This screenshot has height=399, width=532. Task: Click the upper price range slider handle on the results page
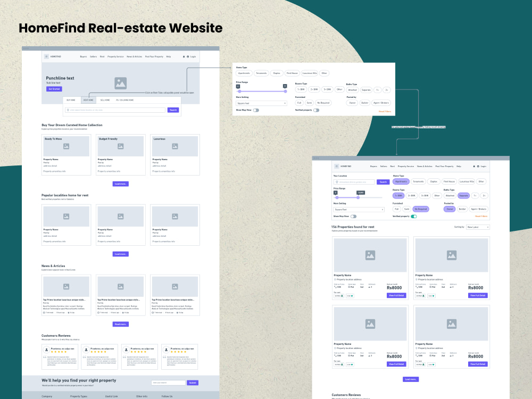point(358,197)
